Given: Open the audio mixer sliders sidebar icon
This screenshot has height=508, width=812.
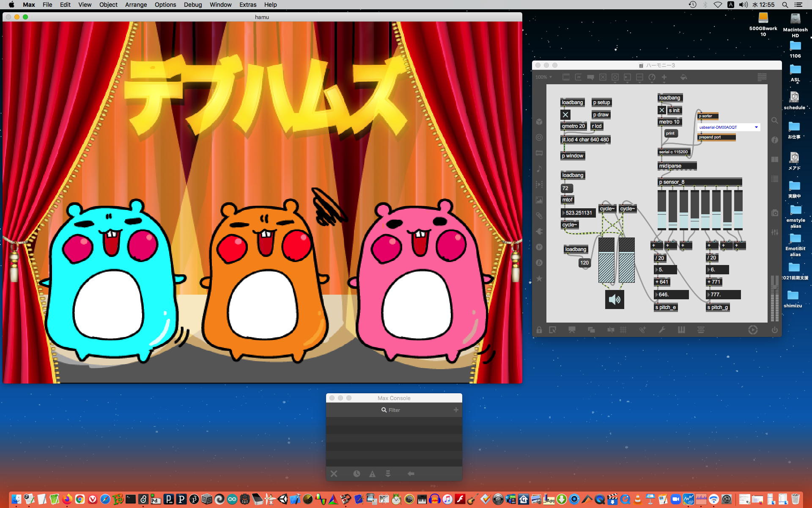Looking at the screenshot, I should [774, 232].
